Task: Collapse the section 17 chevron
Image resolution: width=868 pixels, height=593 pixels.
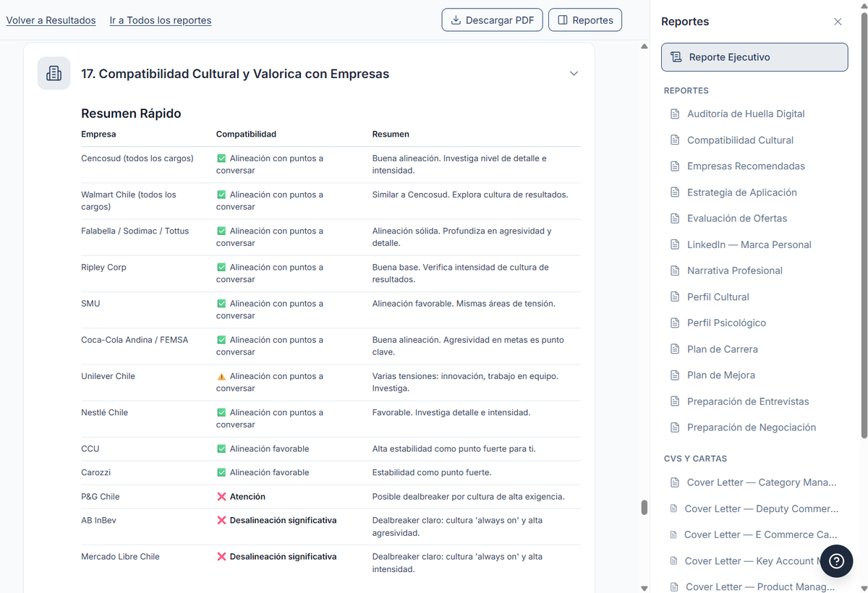Action: 574,73
